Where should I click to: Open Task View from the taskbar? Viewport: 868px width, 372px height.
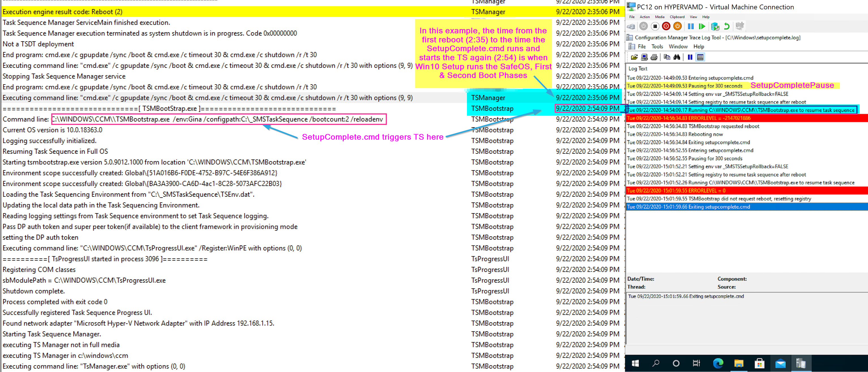[696, 363]
